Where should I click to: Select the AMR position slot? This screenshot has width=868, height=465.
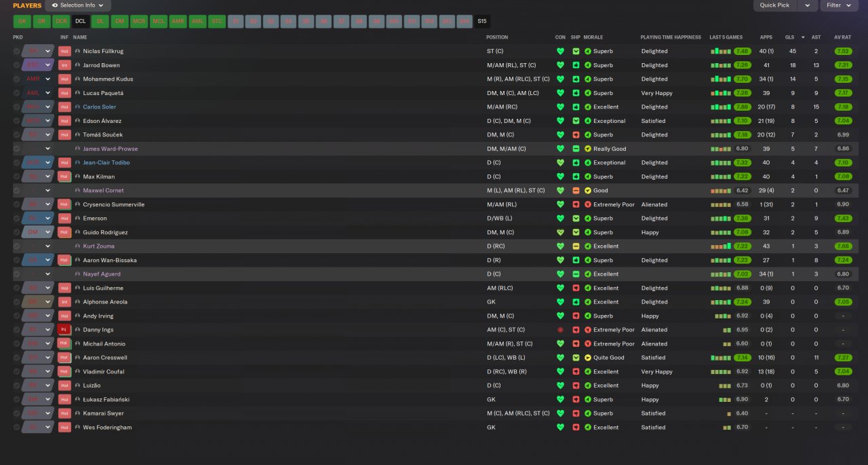tap(178, 22)
